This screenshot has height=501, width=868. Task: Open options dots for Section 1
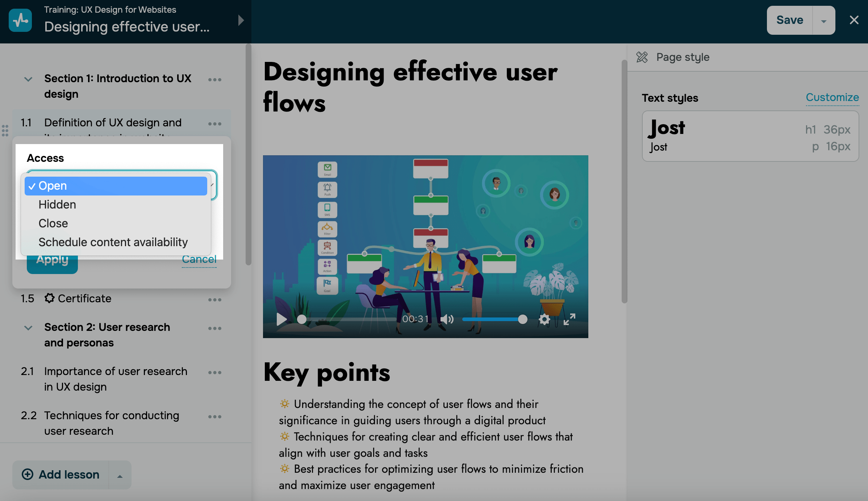(x=214, y=80)
